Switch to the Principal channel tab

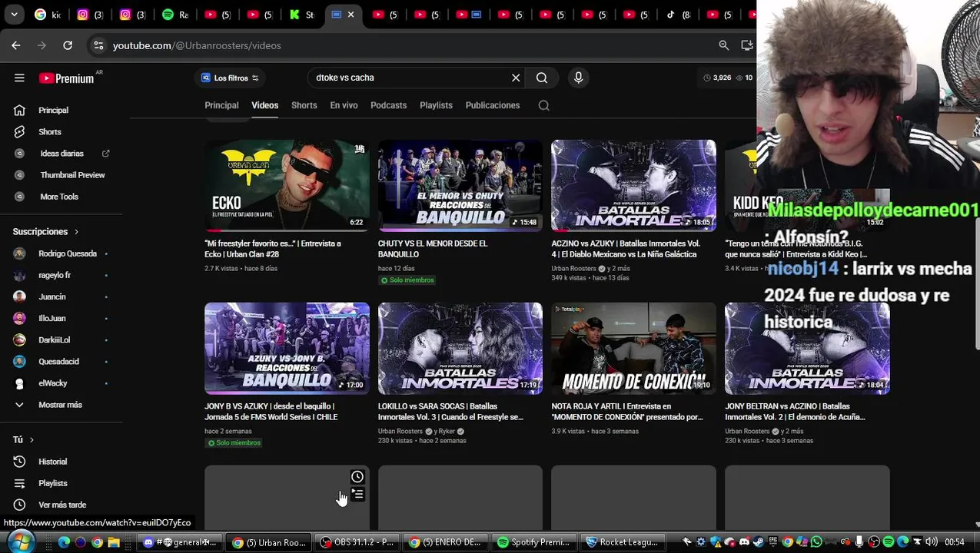(221, 105)
